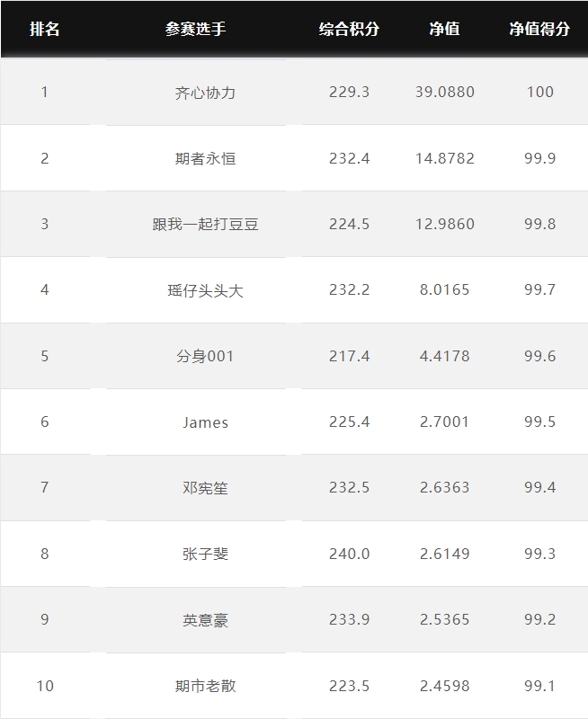The image size is (588, 719).
Task: Sort by the 综合积分 header
Action: (349, 29)
